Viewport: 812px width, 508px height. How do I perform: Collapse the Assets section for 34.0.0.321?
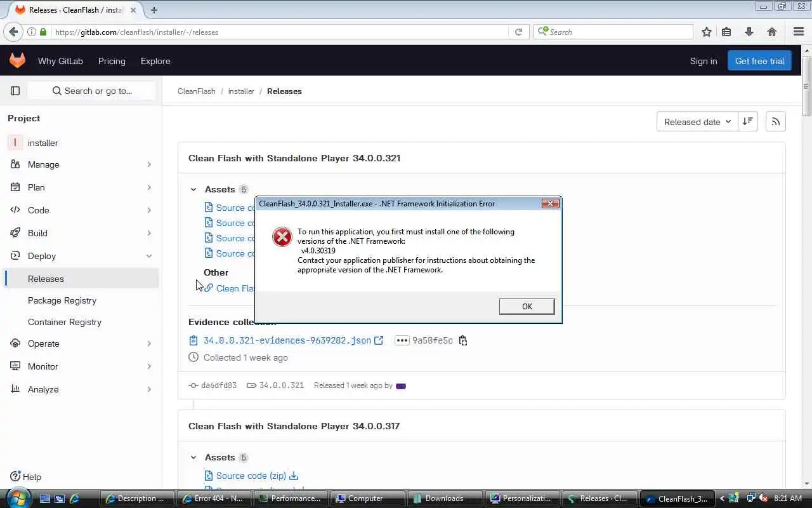pyautogui.click(x=193, y=189)
